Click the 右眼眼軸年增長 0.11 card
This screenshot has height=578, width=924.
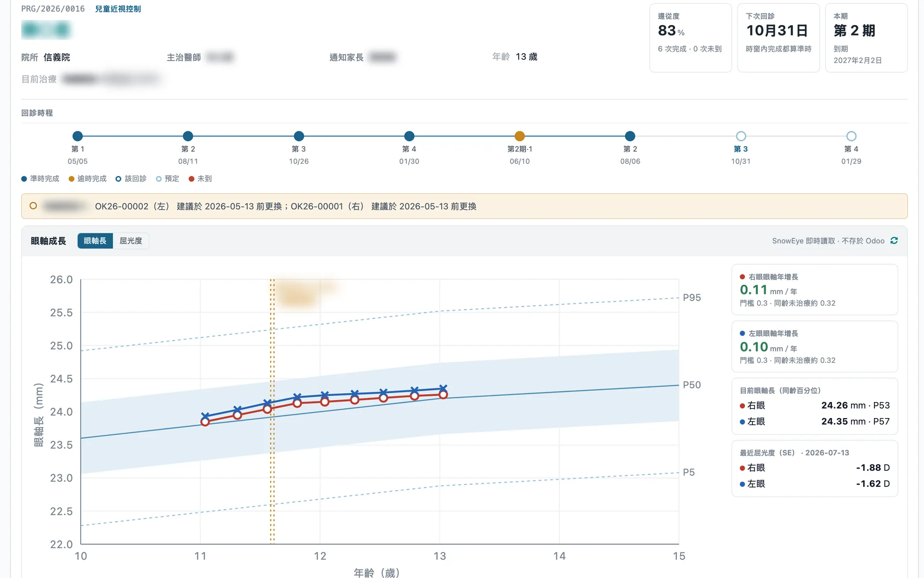[x=815, y=290]
